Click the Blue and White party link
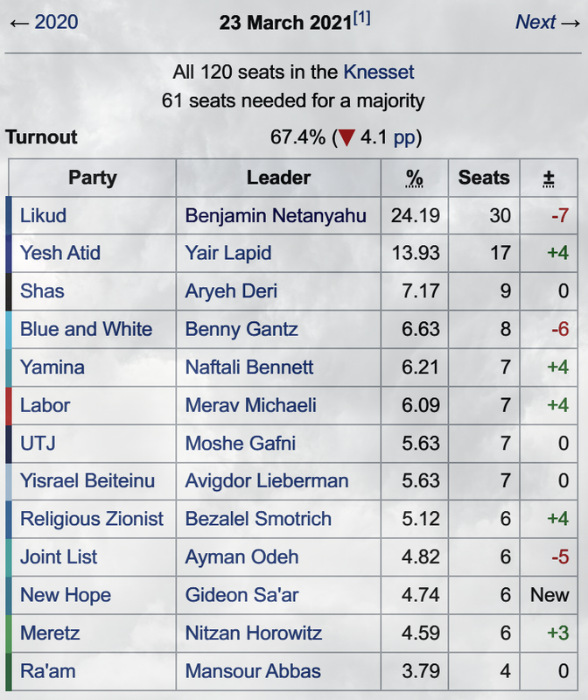This screenshot has height=700, width=588. [86, 329]
